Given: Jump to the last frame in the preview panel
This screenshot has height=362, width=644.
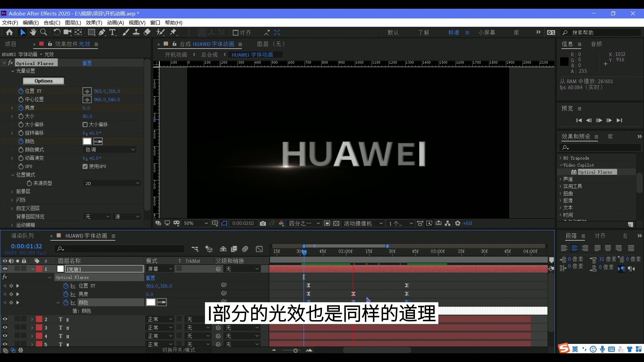Looking at the screenshot, I should click(620, 120).
